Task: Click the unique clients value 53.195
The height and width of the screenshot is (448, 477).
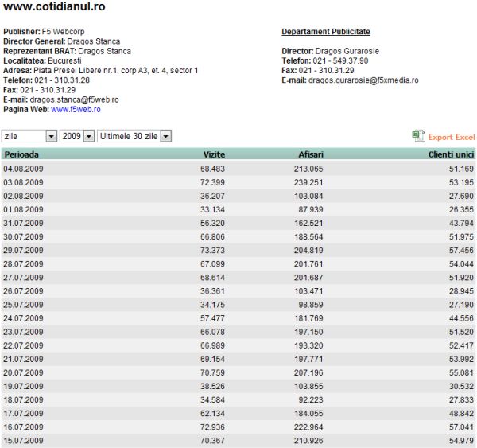Action: (461, 182)
